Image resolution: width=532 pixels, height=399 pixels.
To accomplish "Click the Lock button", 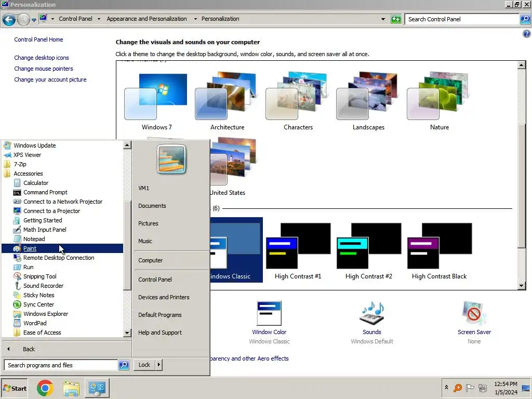I will coord(144,365).
